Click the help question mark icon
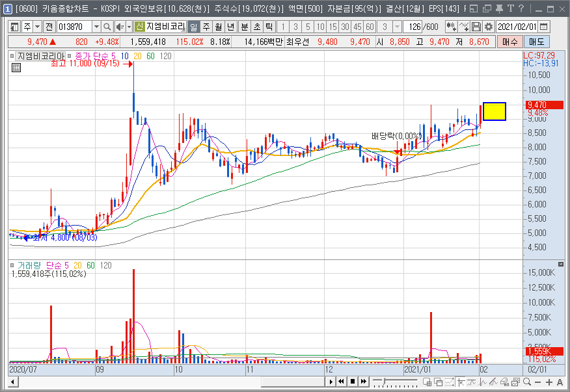The image size is (570, 392). point(521,8)
